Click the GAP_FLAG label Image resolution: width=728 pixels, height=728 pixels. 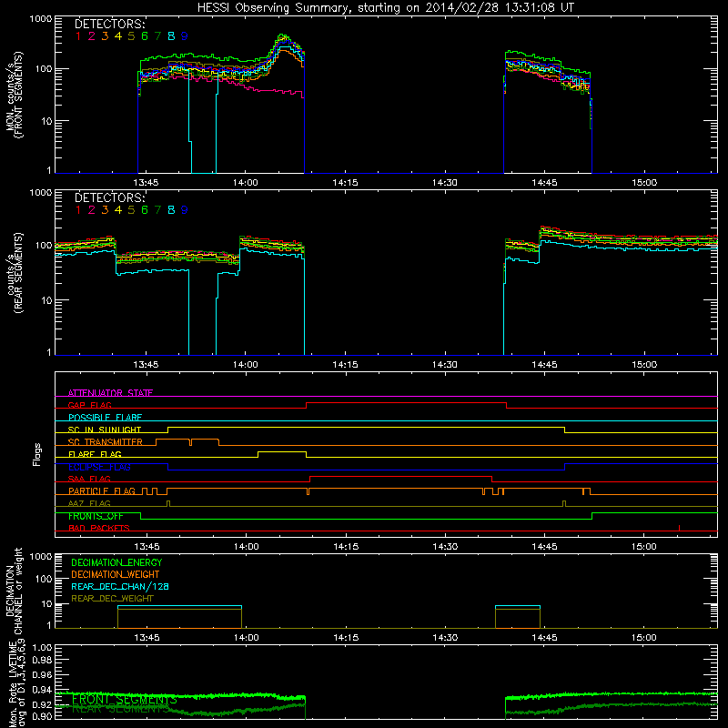[89, 405]
